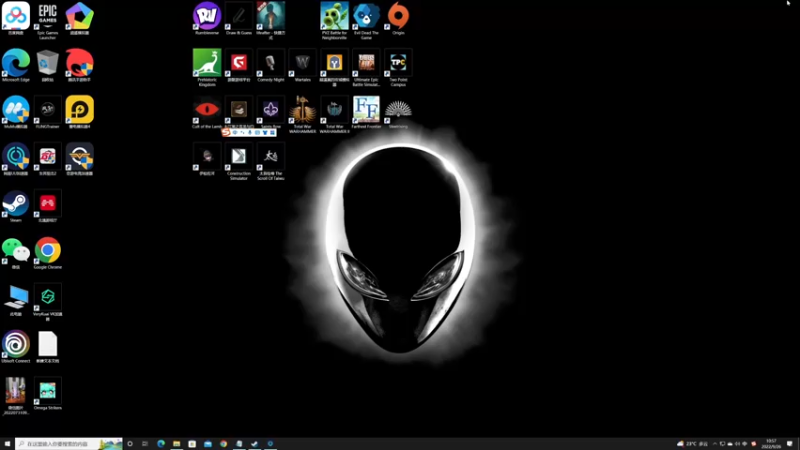This screenshot has width=800, height=450.
Task: Open the weather widget showing 23°C
Action: [692, 444]
